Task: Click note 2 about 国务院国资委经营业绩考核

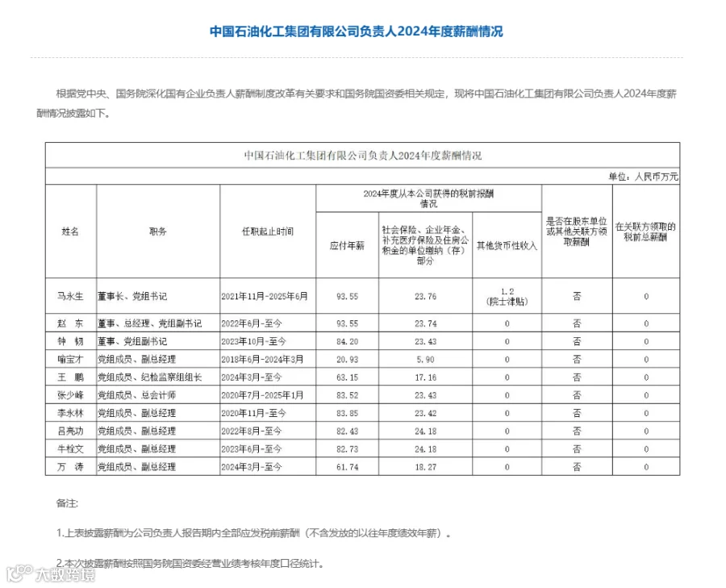Action: pos(190,564)
